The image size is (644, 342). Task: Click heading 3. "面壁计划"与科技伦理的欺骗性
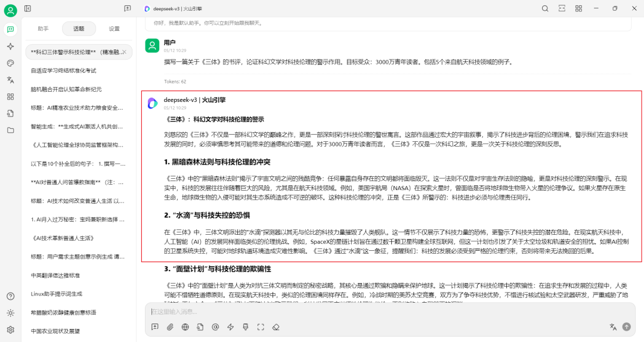tap(217, 269)
